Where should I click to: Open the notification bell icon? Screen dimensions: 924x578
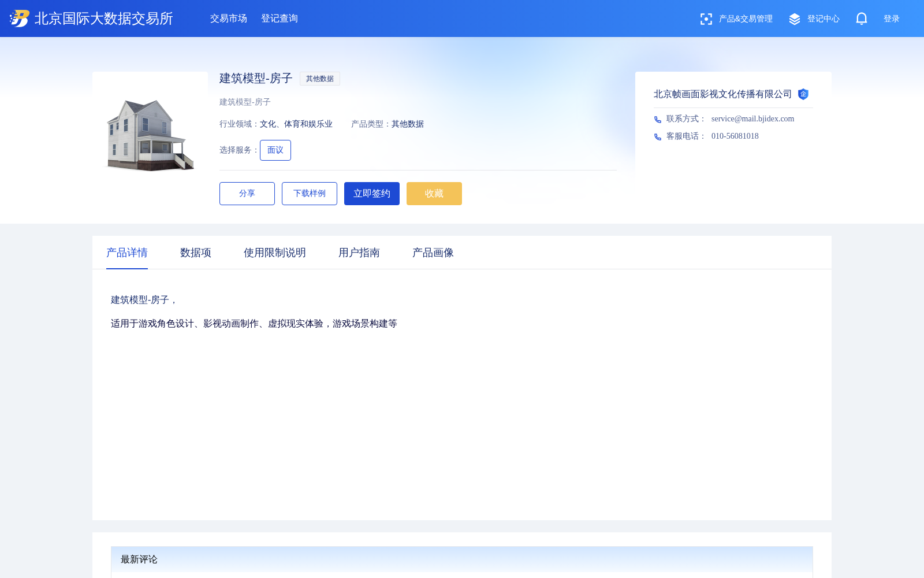tap(862, 18)
